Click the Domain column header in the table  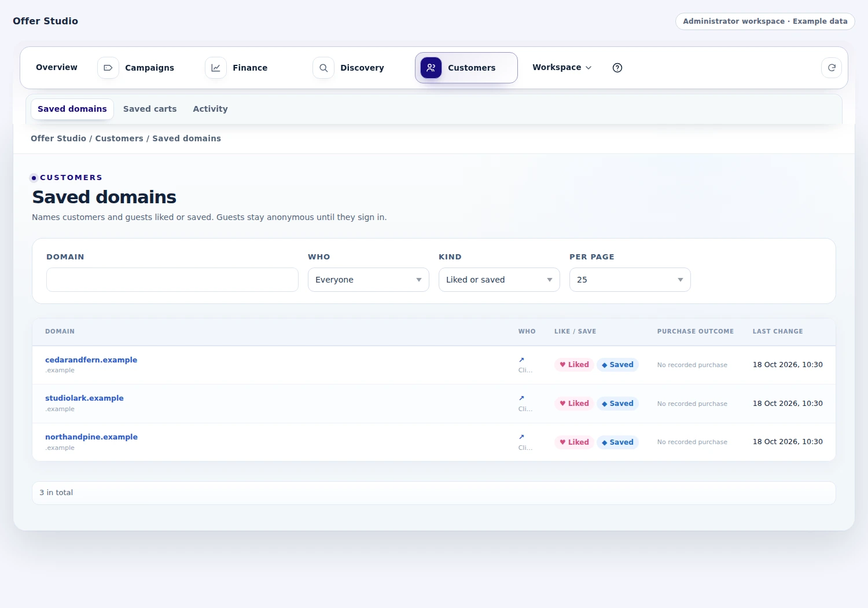[x=60, y=331]
